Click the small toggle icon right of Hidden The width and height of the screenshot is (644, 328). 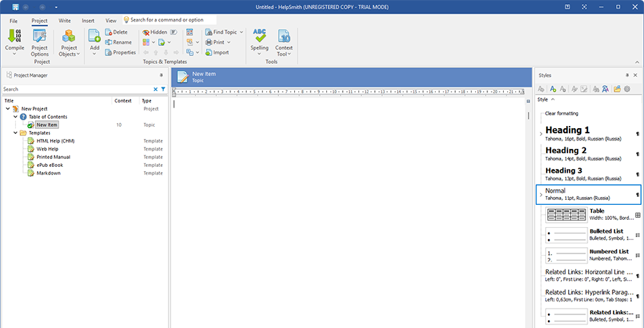point(173,32)
